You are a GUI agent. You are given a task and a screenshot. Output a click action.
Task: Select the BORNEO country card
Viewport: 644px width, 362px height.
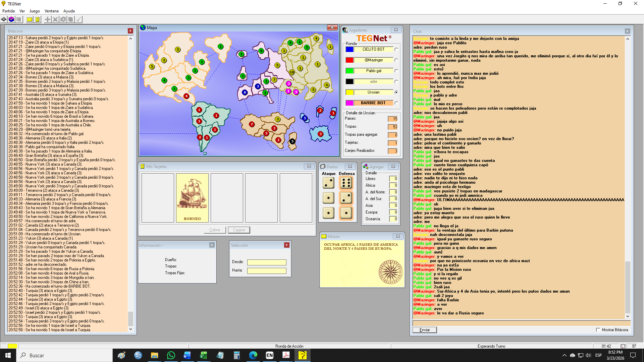click(x=192, y=198)
